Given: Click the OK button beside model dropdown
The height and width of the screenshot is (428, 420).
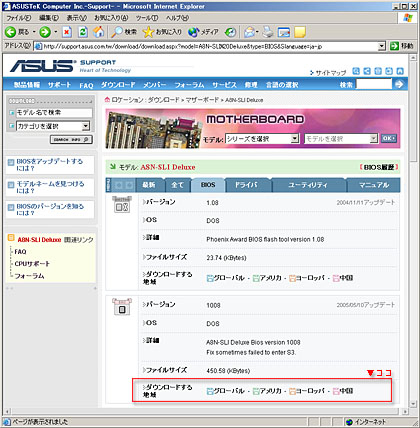Looking at the screenshot, I should pyautogui.click(x=389, y=138).
